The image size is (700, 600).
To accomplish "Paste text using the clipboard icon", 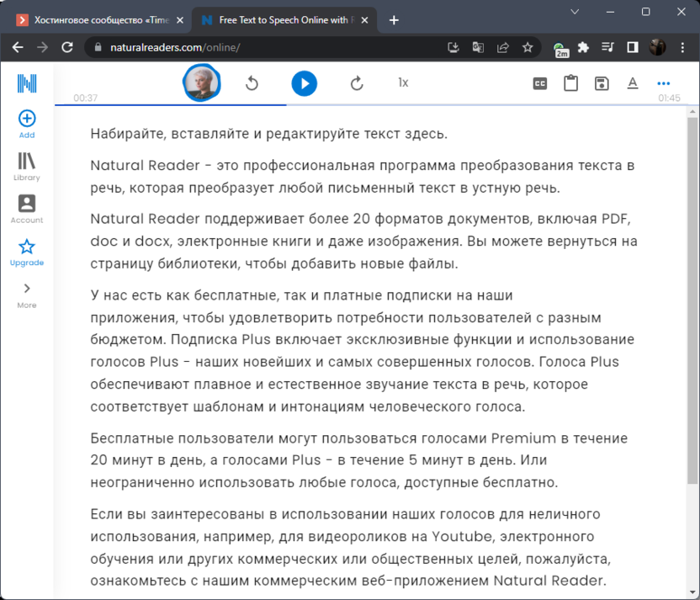I will tap(570, 83).
